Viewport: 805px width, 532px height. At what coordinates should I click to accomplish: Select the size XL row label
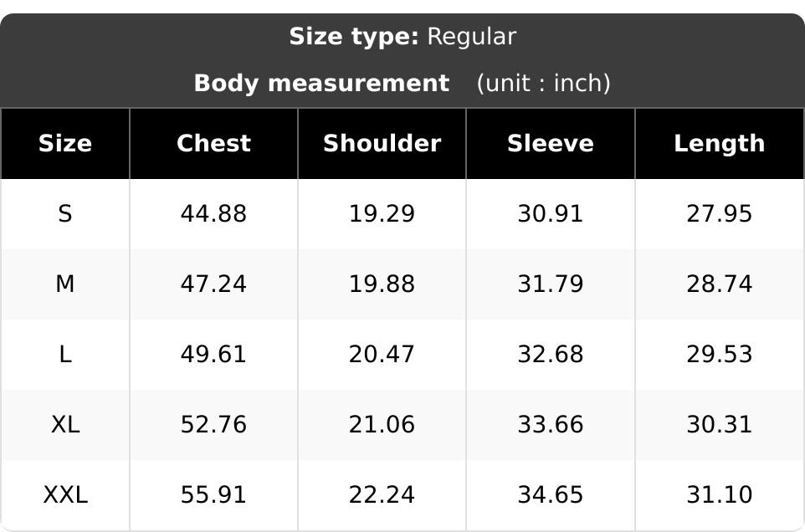click(x=65, y=425)
